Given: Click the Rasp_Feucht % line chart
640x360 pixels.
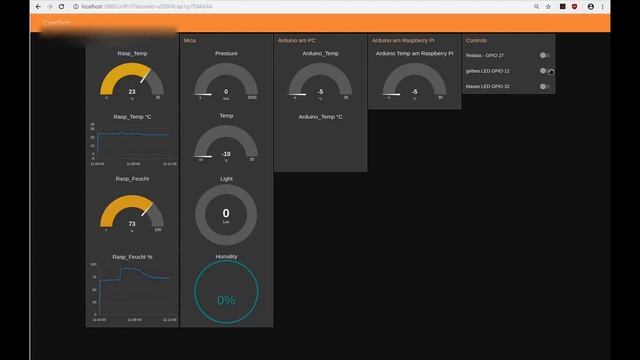Looking at the screenshot, I should pos(133,292).
